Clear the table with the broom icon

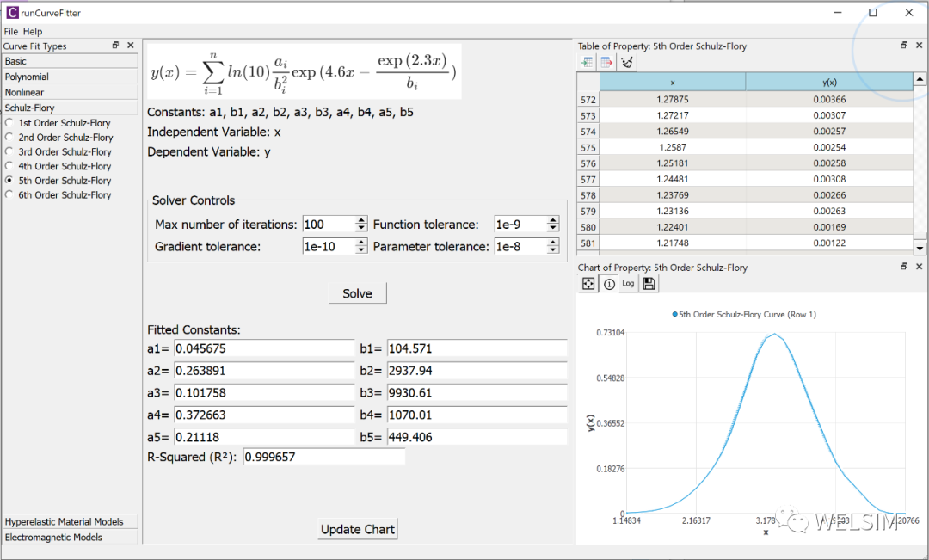tap(627, 62)
